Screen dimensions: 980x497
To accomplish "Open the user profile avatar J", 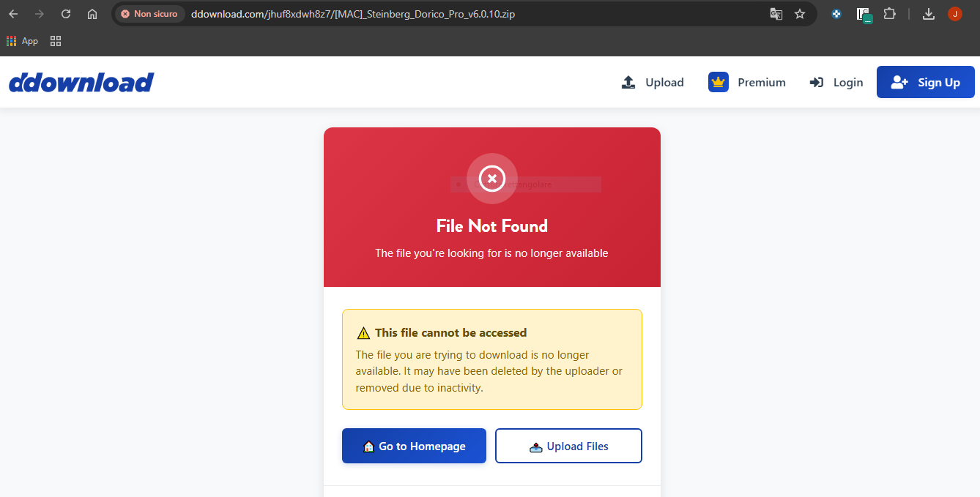I will 954,14.
